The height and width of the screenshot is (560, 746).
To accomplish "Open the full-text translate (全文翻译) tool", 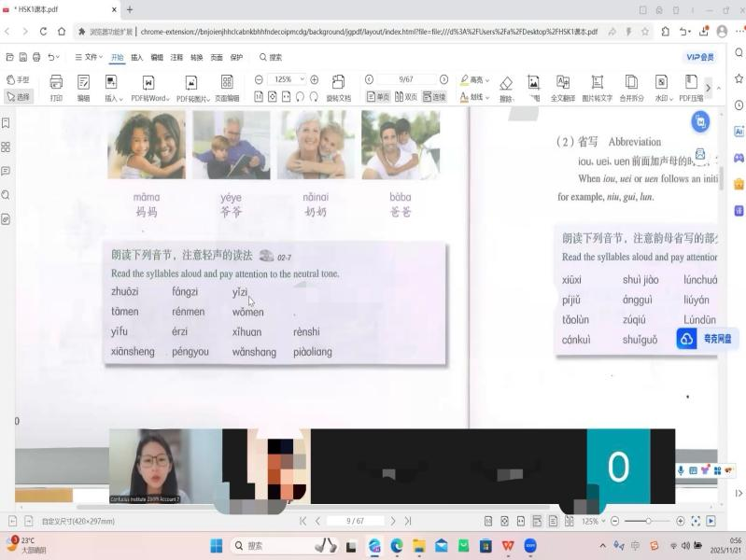I will pos(563,88).
